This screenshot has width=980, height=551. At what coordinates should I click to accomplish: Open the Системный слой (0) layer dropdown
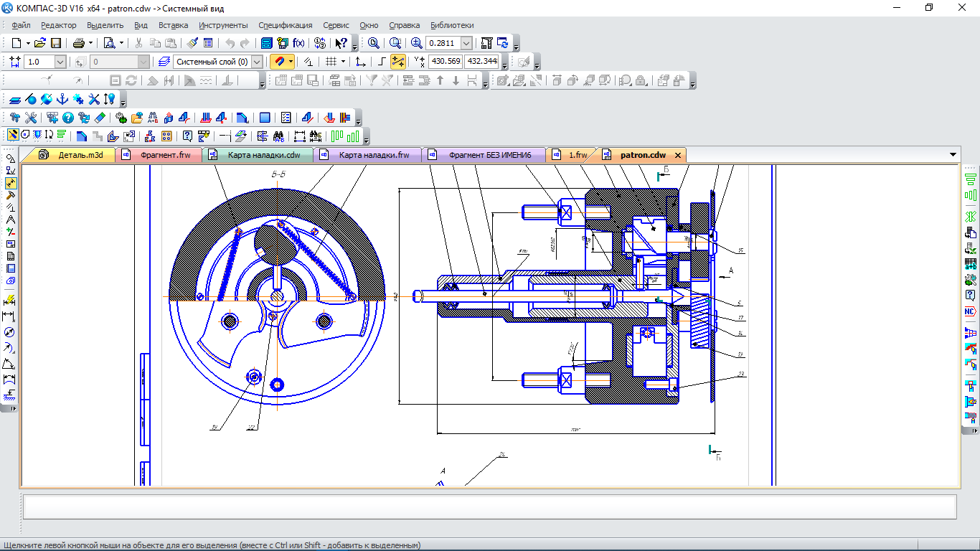[x=257, y=62]
